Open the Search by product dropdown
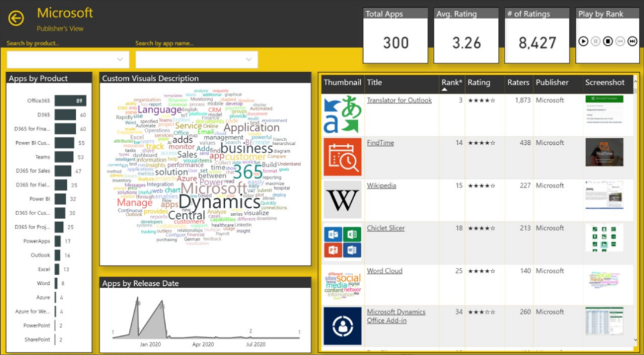Viewport: 644px width, 355px height. (68, 60)
